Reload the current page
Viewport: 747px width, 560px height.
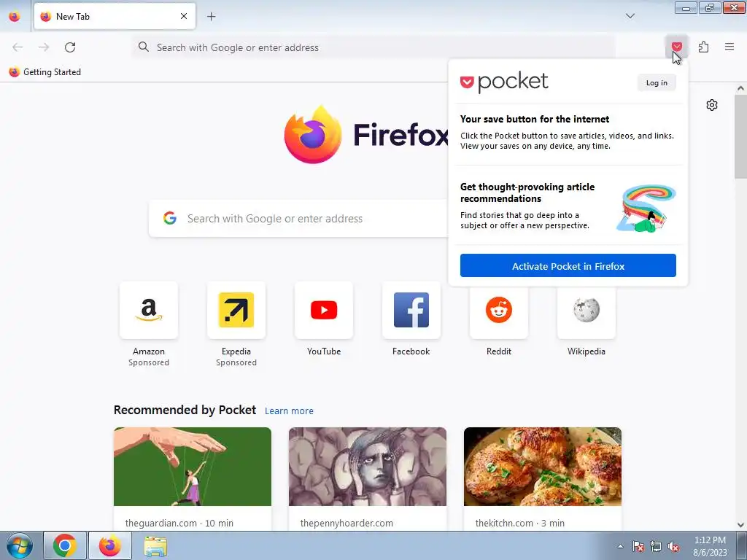coord(70,47)
